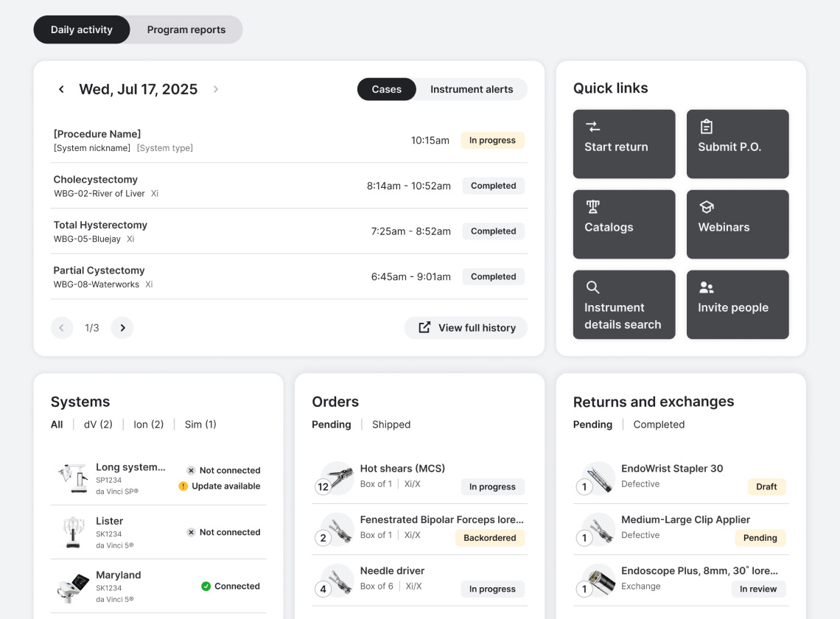
Task: Click the Update available warning icon
Action: [x=183, y=486]
